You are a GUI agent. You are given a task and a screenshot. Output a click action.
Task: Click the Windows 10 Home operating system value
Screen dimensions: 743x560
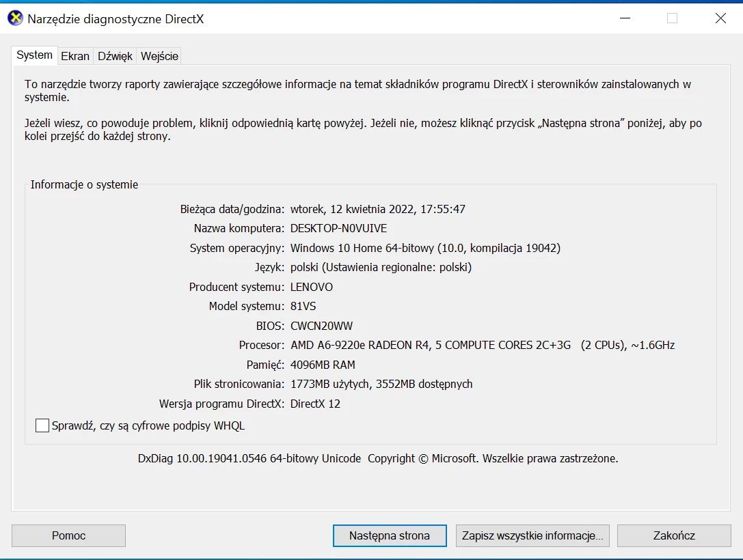click(425, 248)
